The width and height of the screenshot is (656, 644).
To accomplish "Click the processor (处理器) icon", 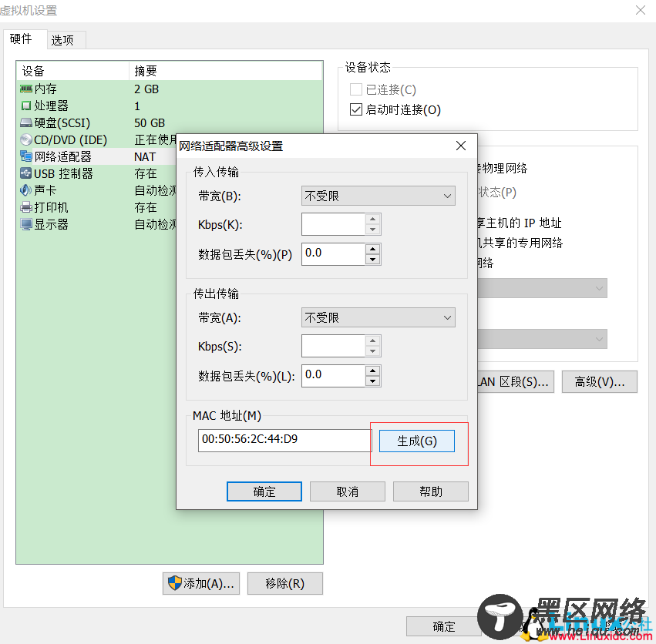I will [26, 106].
